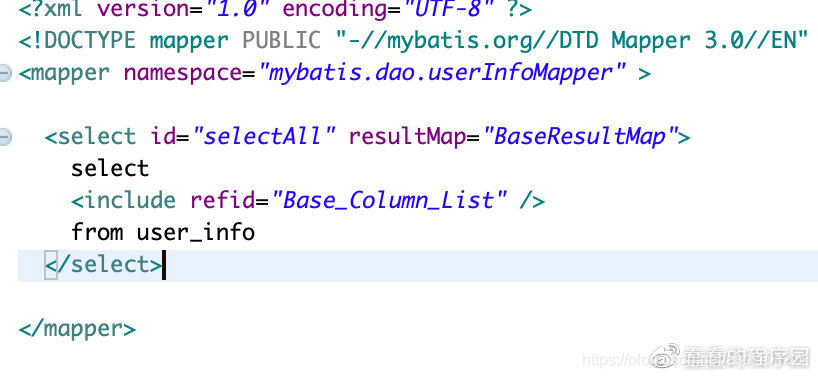Viewport: 818px width, 378px height.
Task: Click the plain "select" SQL keyword line
Action: pos(110,168)
